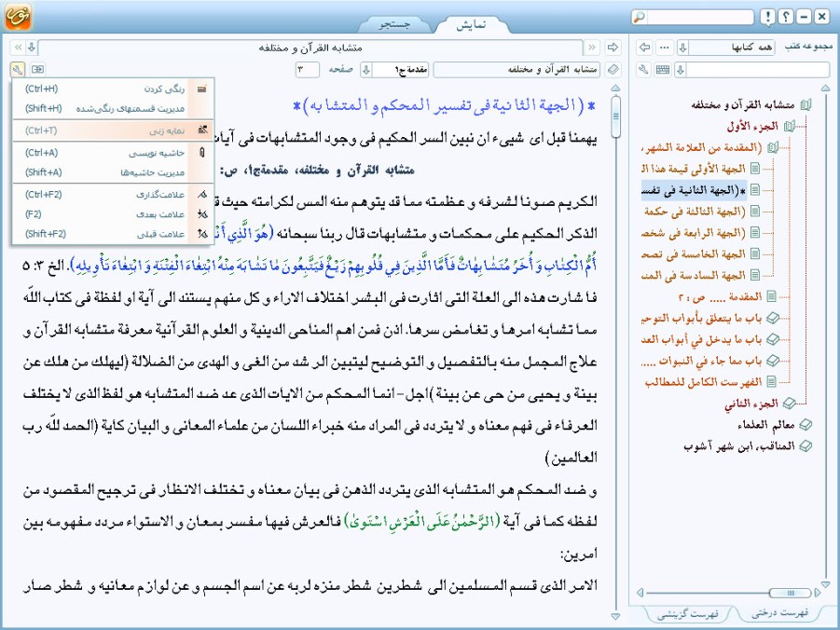Click the book icon of الجزء الثاني
This screenshot has width=840, height=630.
(x=789, y=404)
